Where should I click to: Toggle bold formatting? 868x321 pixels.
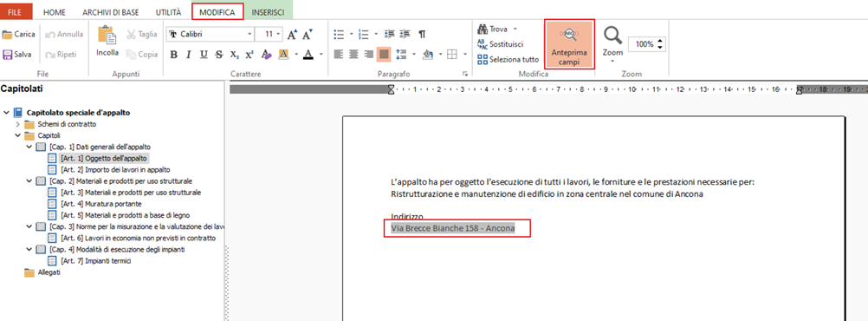click(x=174, y=55)
